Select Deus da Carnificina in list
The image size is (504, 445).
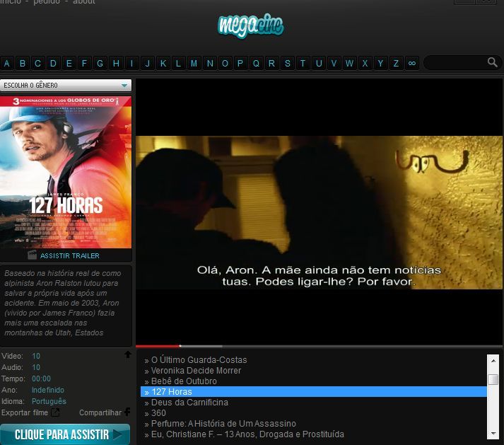pos(189,403)
